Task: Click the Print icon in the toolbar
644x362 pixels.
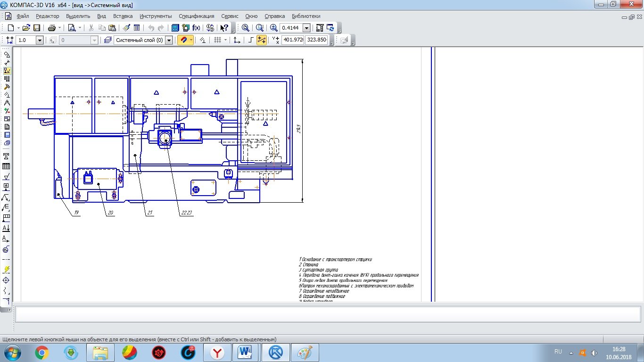Action: (52, 28)
